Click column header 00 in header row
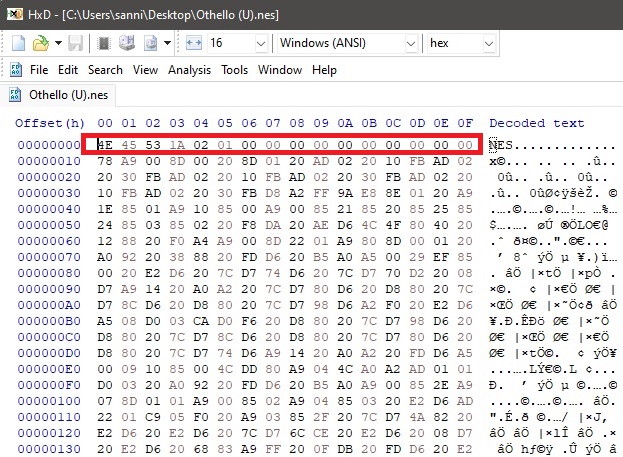This screenshot has height=457, width=623. [x=105, y=123]
